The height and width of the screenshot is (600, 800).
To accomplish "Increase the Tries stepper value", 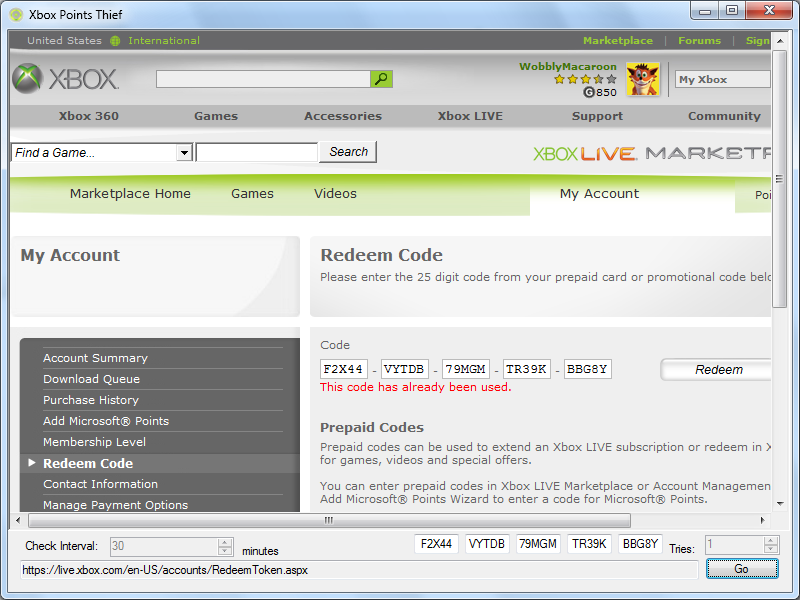I will tap(771, 541).
